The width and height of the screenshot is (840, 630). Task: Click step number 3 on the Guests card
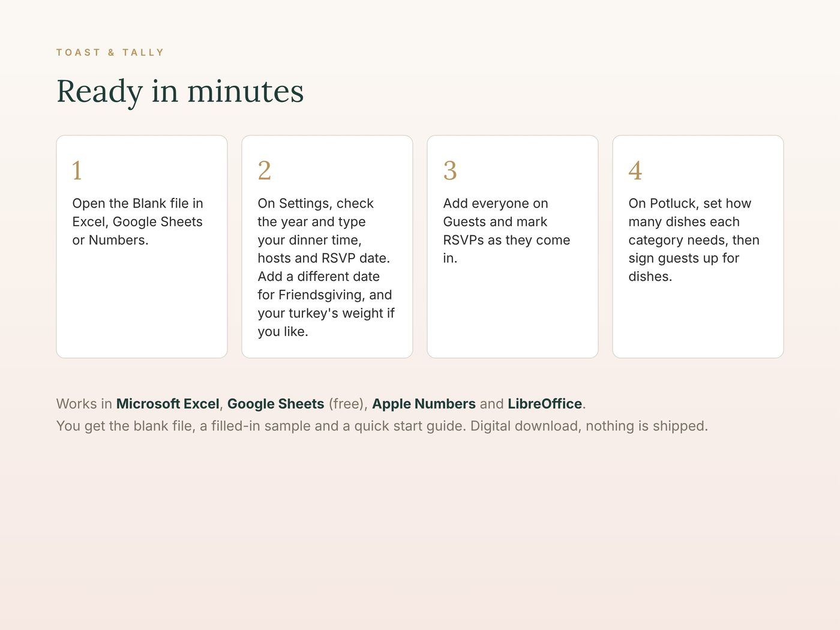click(x=450, y=170)
